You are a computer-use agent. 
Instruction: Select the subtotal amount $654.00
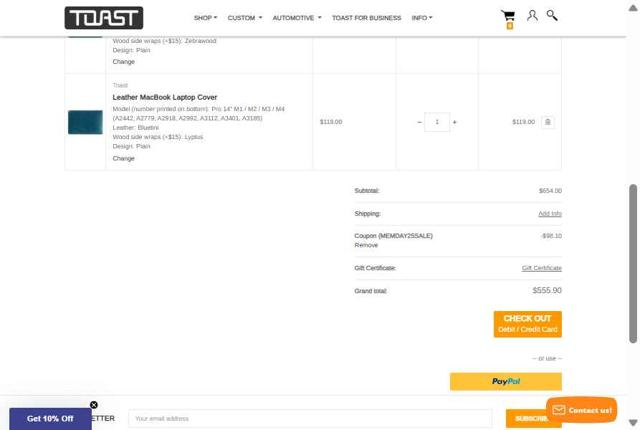click(550, 191)
